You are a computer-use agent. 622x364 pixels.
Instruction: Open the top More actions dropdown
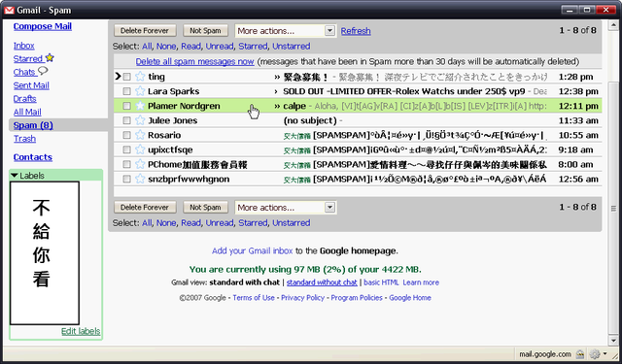point(285,31)
